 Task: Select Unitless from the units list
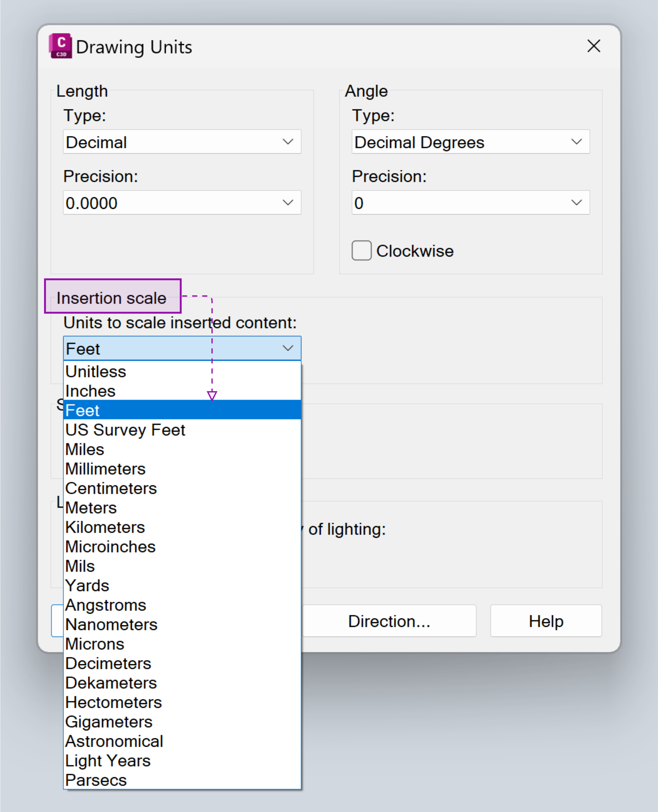96,371
